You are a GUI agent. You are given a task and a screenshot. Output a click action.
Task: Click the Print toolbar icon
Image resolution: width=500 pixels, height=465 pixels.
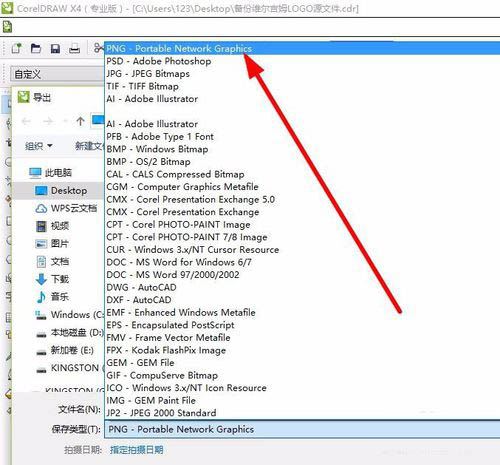click(x=74, y=49)
